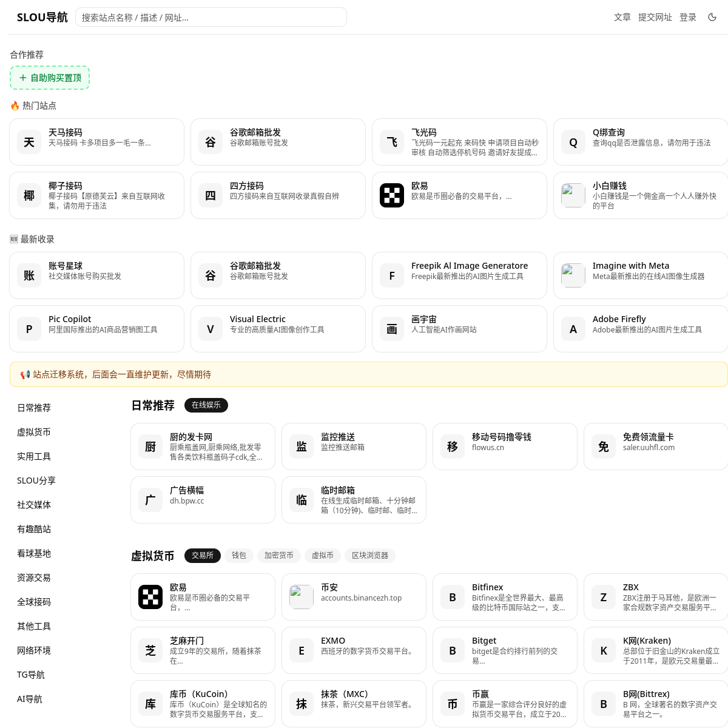Select the 交易所 tab
Screen dimensions: 728x728
tap(203, 555)
